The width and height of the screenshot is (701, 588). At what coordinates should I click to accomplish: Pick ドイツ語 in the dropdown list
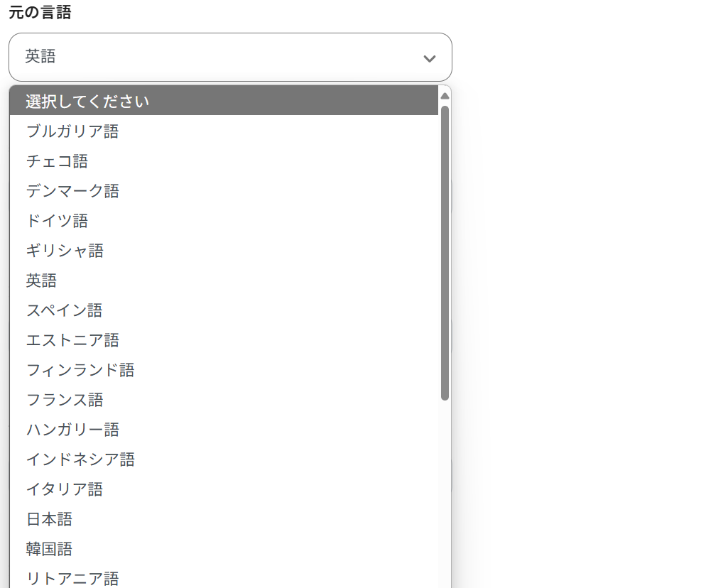(x=224, y=220)
